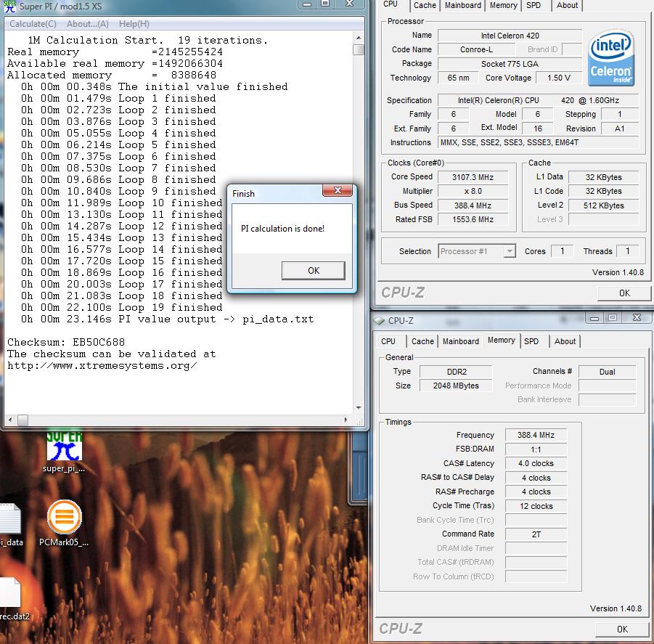Click Super PI vertical scrollbar up arrow
654x644 pixels.
359,38
